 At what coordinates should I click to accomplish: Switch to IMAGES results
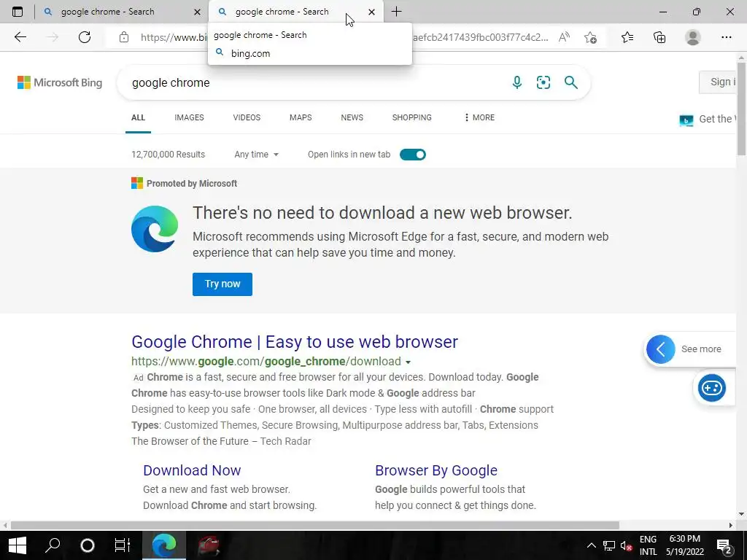[189, 117]
